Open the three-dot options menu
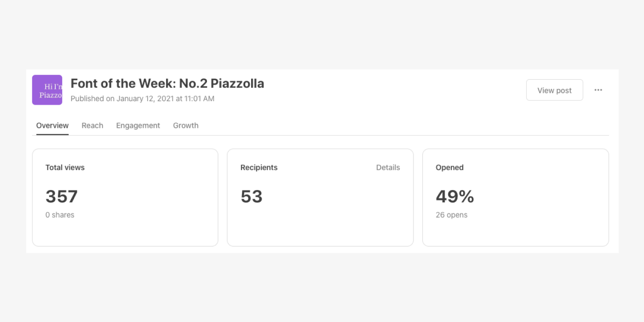Viewport: 644px width, 322px height. pyautogui.click(x=598, y=90)
